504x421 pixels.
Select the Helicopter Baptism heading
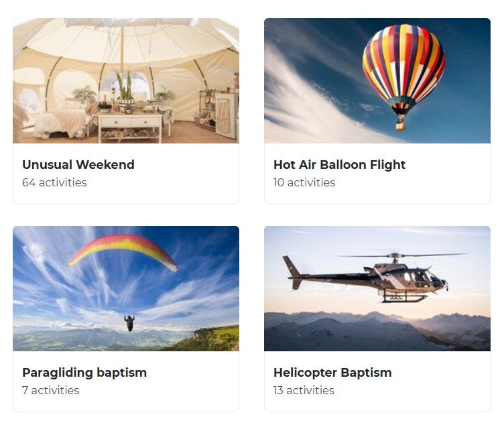(x=332, y=373)
